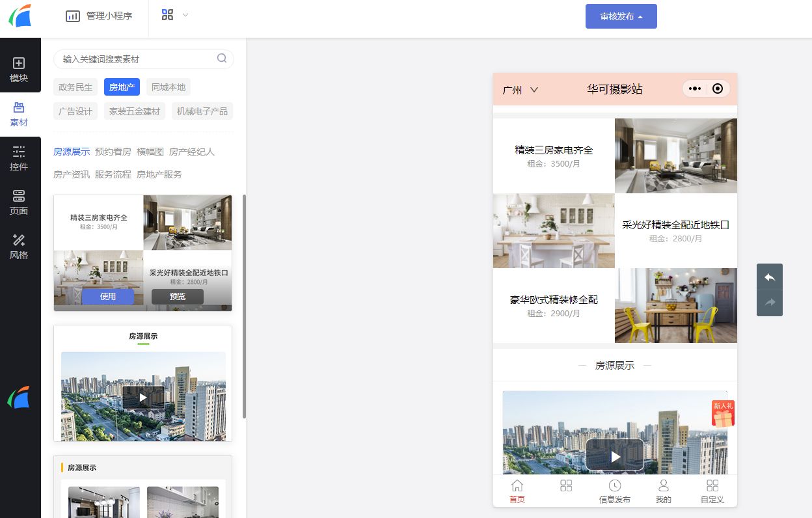Click the three-dots menu in phone header
Screen dimensions: 812x518
pos(695,89)
